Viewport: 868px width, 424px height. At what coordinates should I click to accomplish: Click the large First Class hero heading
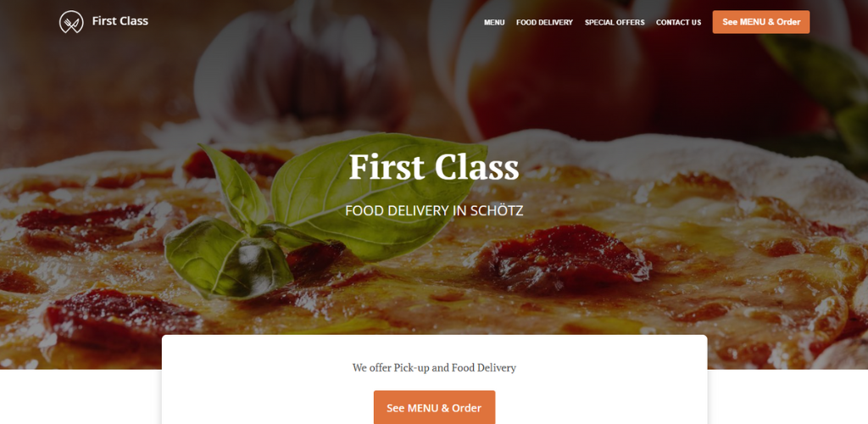click(x=434, y=166)
